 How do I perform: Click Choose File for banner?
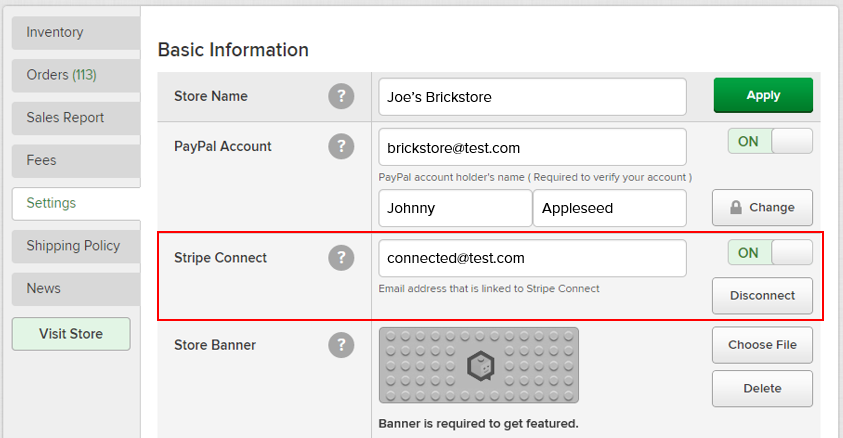(x=762, y=345)
